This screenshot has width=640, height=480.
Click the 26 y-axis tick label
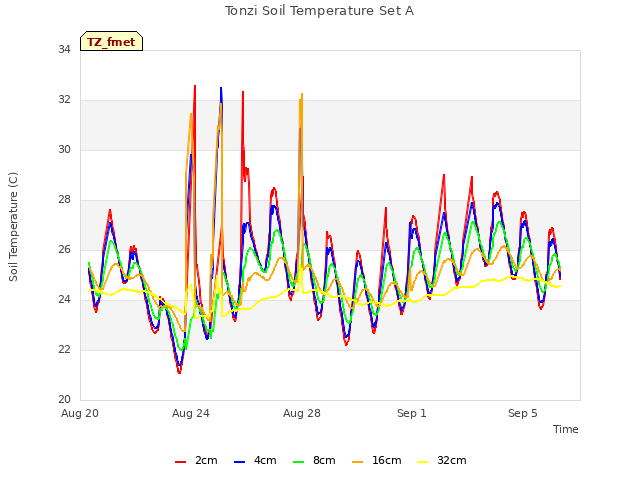pyautogui.click(x=64, y=250)
